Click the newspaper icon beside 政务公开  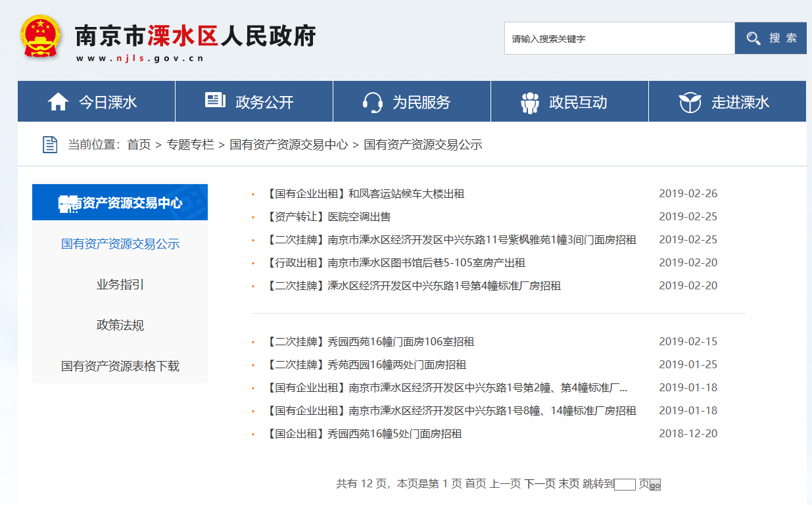tap(215, 101)
